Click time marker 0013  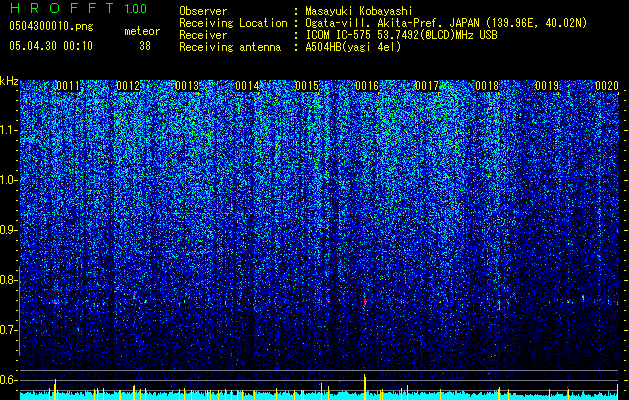tap(187, 86)
